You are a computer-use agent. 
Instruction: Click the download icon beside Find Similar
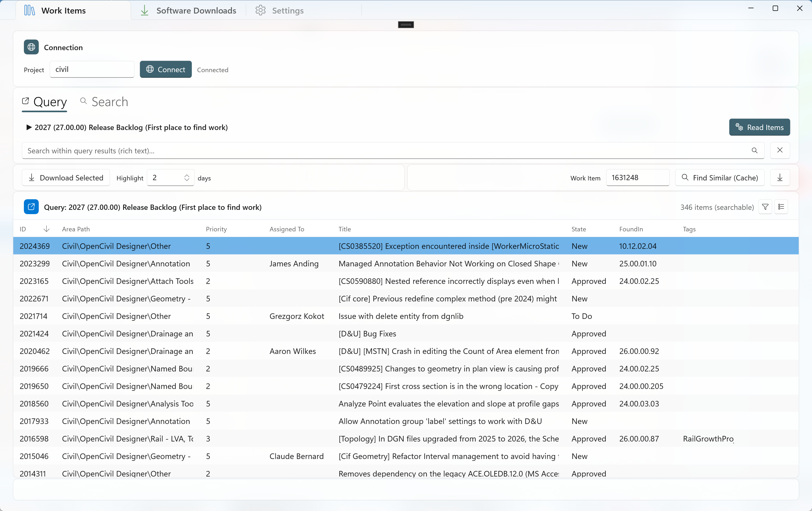pyautogui.click(x=779, y=178)
